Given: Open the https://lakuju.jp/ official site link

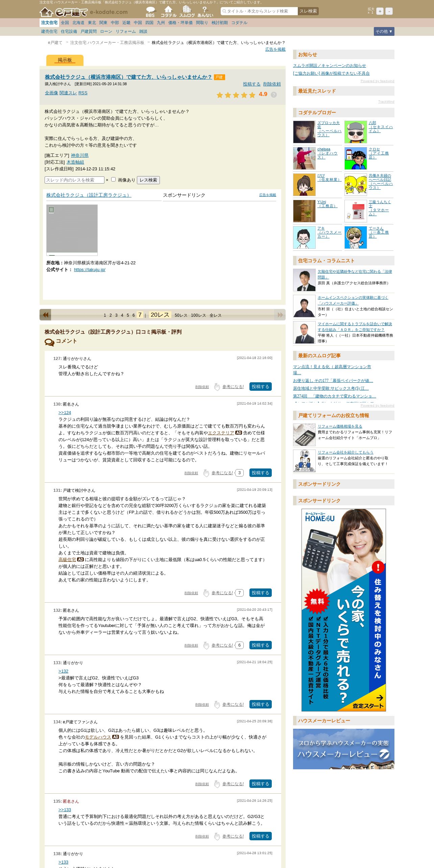Looking at the screenshot, I should (x=90, y=270).
